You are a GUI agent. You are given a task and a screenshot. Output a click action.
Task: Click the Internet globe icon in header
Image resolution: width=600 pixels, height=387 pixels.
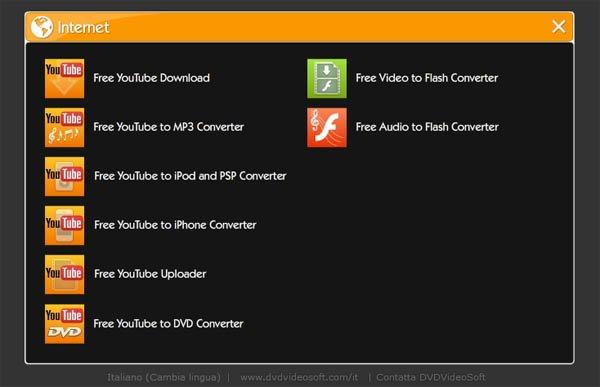pos(42,27)
